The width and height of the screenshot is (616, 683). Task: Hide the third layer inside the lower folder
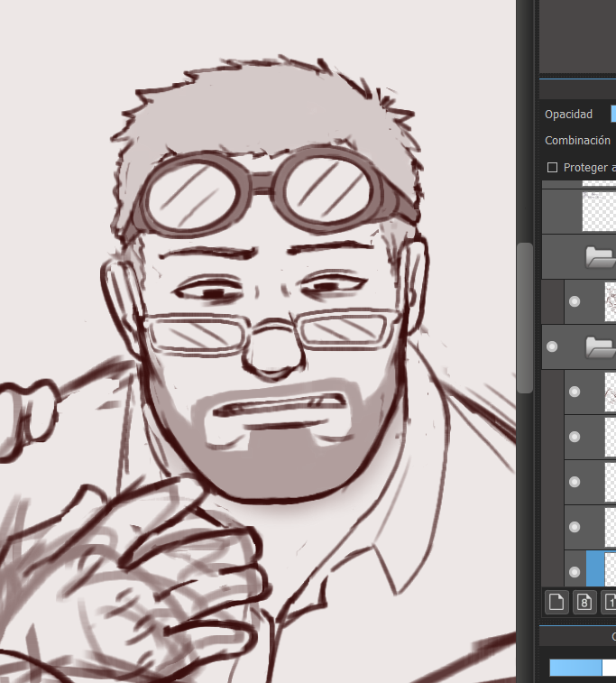click(x=575, y=482)
